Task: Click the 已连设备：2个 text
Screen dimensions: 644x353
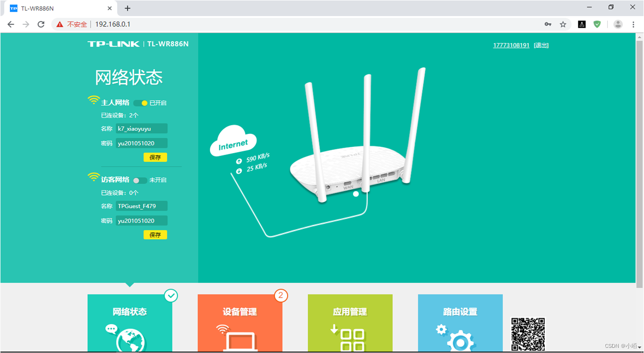Action: click(120, 115)
